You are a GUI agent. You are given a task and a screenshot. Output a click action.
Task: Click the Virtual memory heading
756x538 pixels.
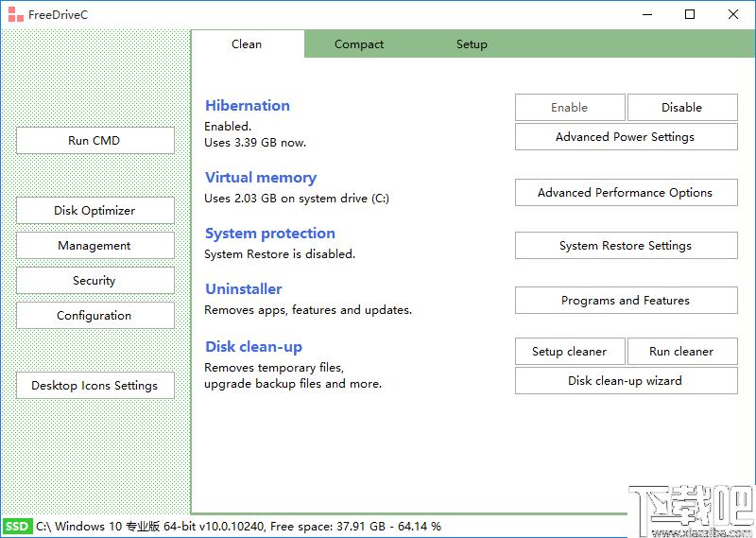coord(261,178)
